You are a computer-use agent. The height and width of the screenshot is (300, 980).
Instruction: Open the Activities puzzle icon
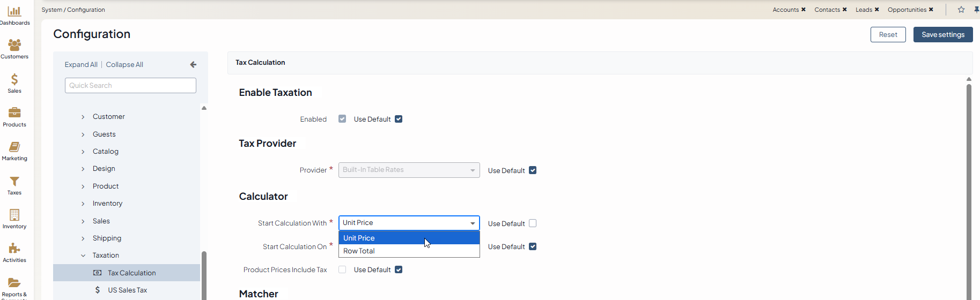tap(14, 249)
